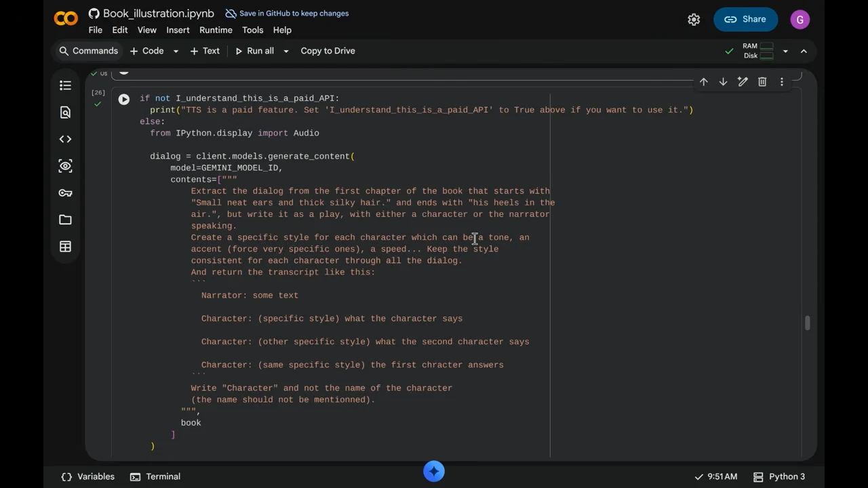This screenshot has height=488, width=868.
Task: Click the Share button
Action: 745,20
